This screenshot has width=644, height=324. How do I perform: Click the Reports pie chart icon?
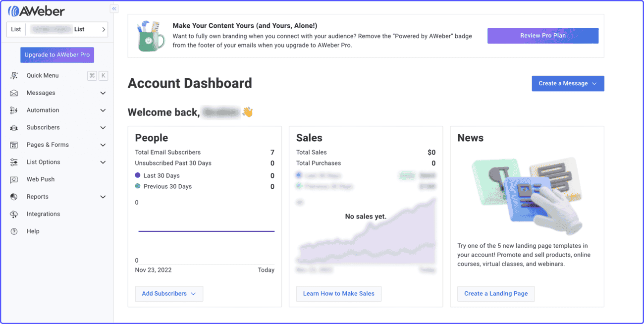[x=14, y=197]
